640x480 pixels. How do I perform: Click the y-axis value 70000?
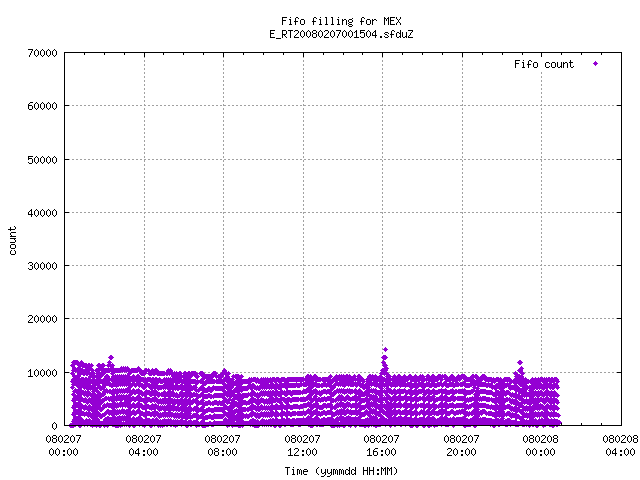tap(42, 53)
